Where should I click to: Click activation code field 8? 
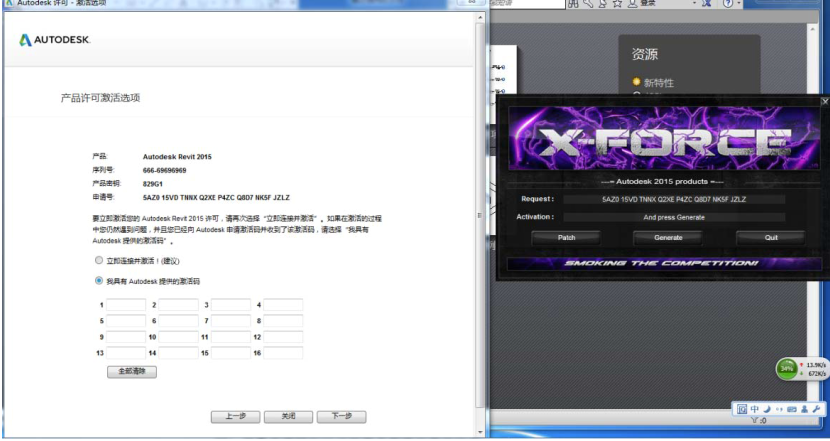click(x=283, y=321)
